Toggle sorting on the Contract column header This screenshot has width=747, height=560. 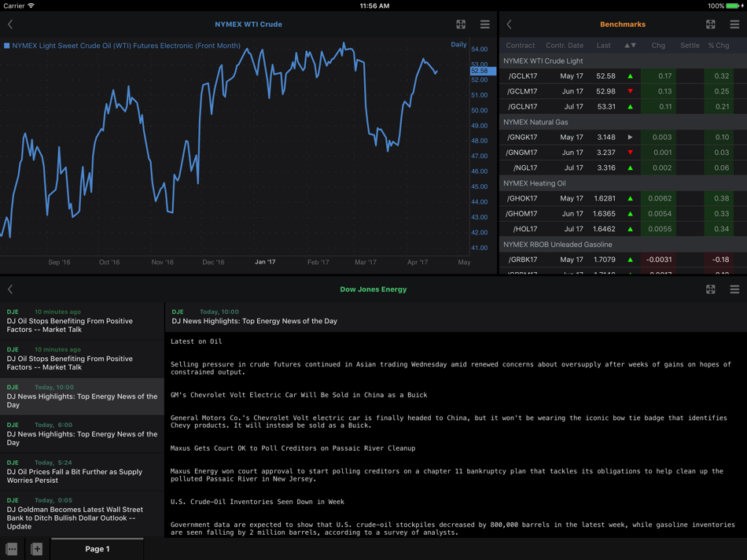pos(521,45)
